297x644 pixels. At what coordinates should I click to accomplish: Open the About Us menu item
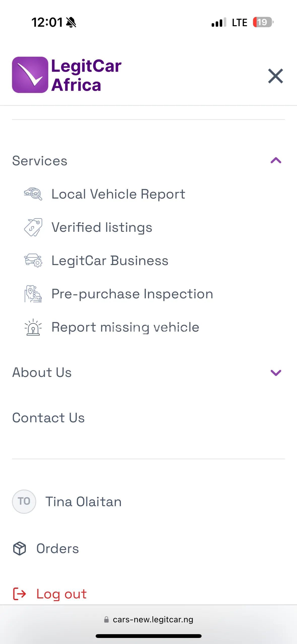point(42,372)
